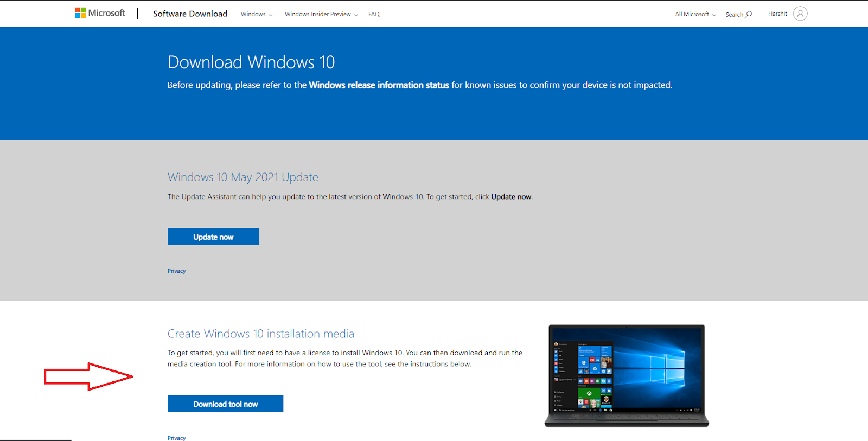Click the red arrow annotation

88,376
